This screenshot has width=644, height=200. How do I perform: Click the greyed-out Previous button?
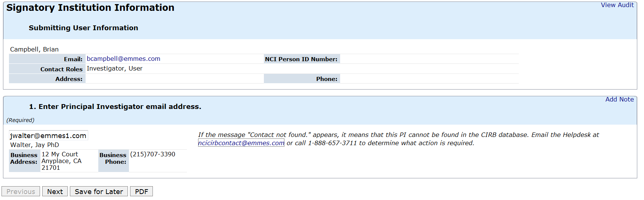click(21, 192)
